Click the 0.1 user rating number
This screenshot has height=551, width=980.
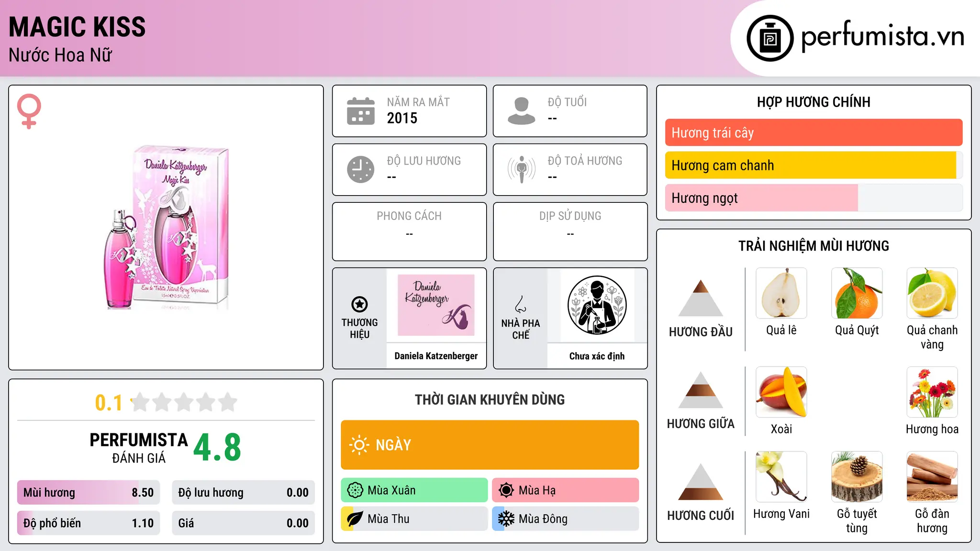109,403
